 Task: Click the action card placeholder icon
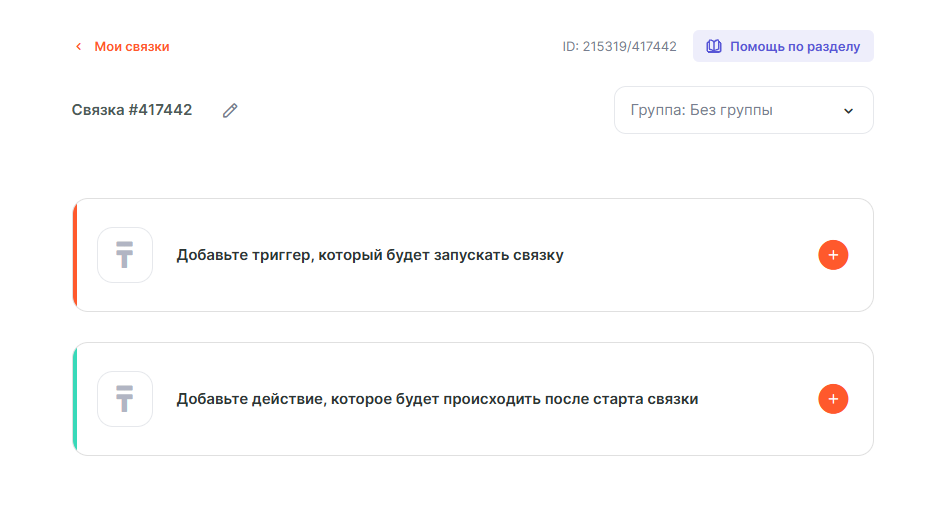(125, 399)
